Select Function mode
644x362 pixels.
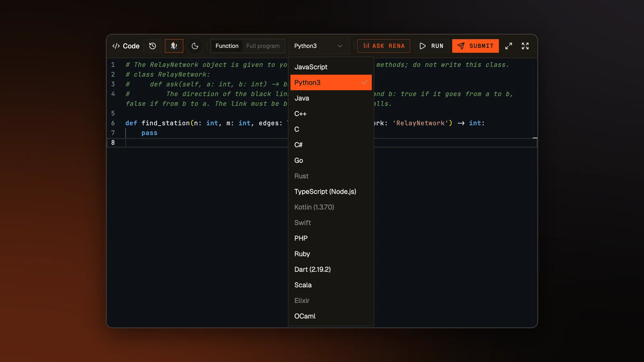pyautogui.click(x=227, y=46)
